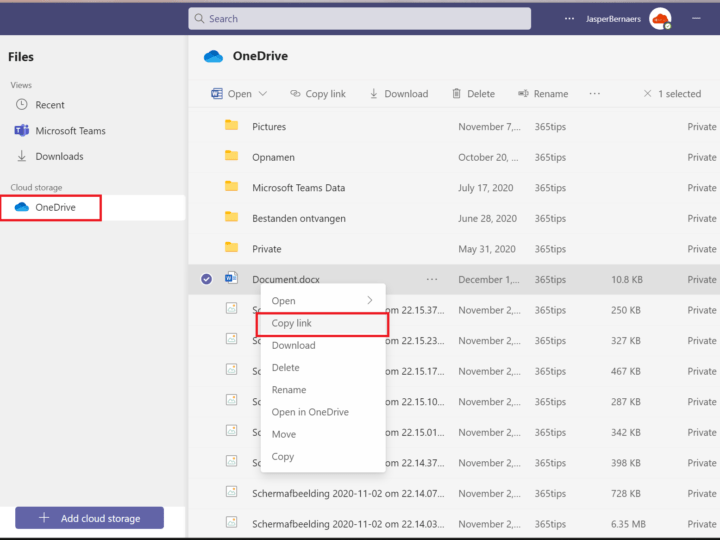The height and width of the screenshot is (540, 720).
Task: Open the Private folder
Action: coord(267,249)
